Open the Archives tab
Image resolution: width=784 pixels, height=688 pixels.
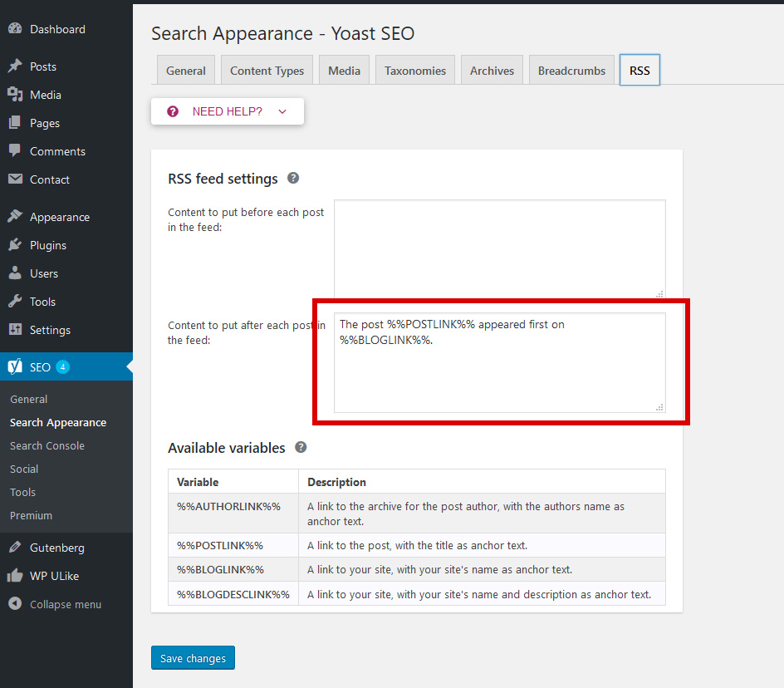click(x=492, y=71)
